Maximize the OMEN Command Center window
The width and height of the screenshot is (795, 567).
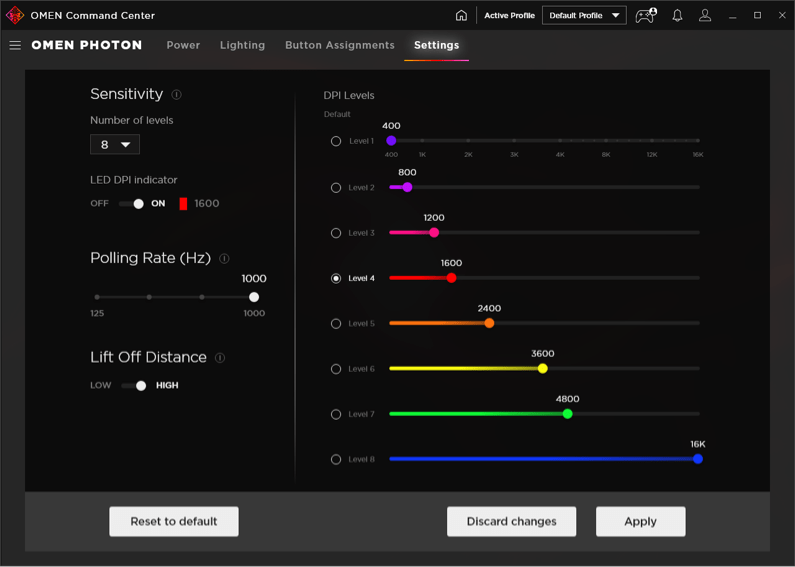pos(757,15)
